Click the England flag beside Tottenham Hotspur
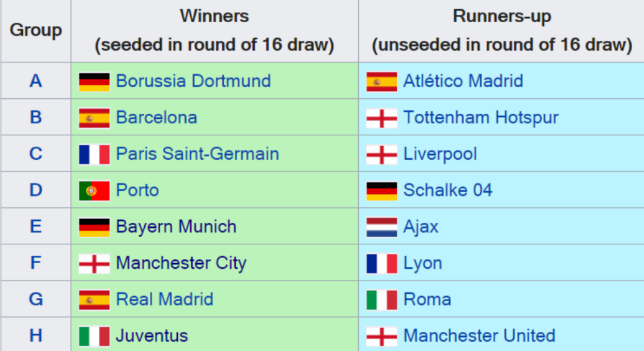644x351 pixels. click(381, 118)
